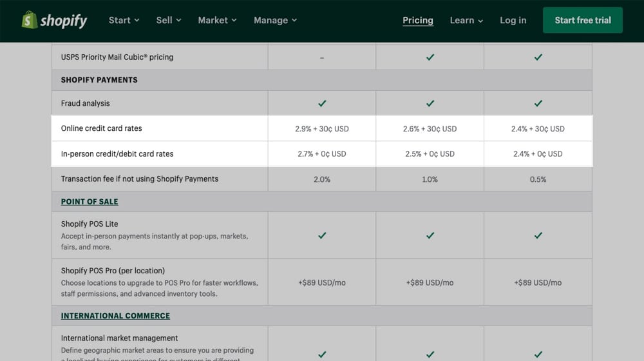Click 'Define geographic market areas' description text

(x=157, y=355)
